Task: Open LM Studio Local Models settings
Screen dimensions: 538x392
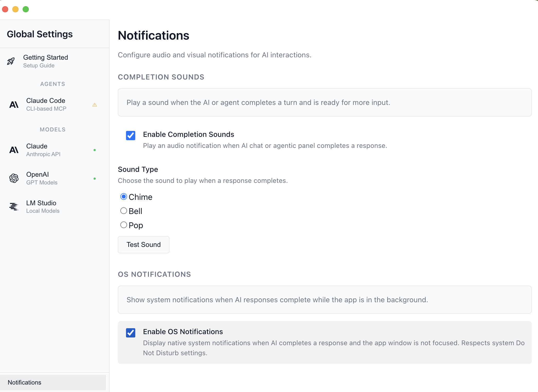Action: pos(53,207)
